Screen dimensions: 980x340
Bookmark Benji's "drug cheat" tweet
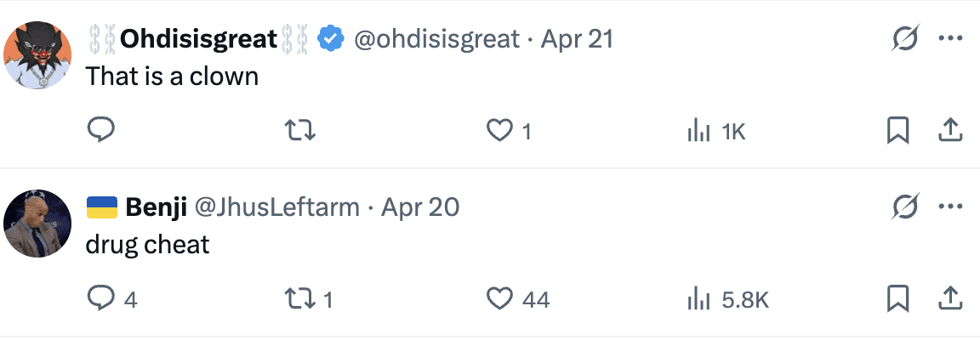[898, 298]
